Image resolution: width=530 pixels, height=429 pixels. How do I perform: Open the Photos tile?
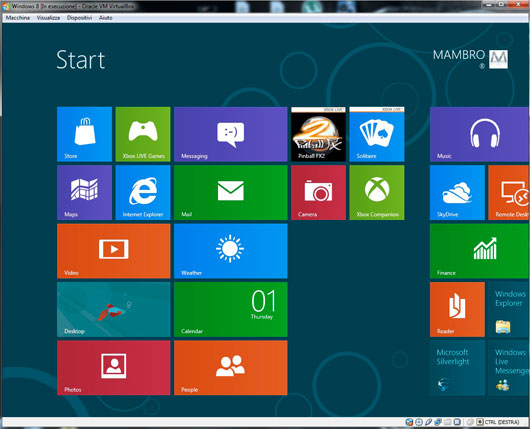[114, 368]
